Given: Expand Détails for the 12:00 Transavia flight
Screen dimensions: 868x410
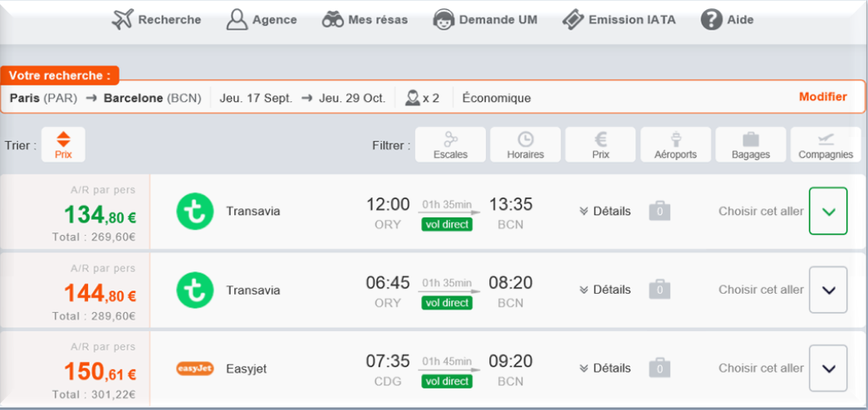Looking at the screenshot, I should pos(605,212).
